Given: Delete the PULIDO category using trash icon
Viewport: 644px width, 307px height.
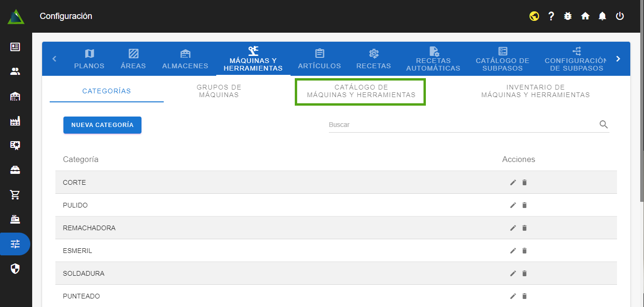Looking at the screenshot, I should pyautogui.click(x=524, y=205).
